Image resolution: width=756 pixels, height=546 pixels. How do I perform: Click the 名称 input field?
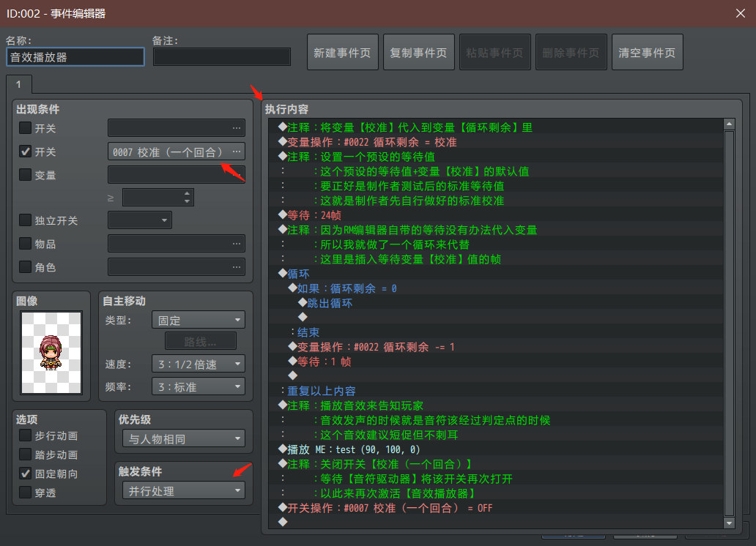[75, 57]
